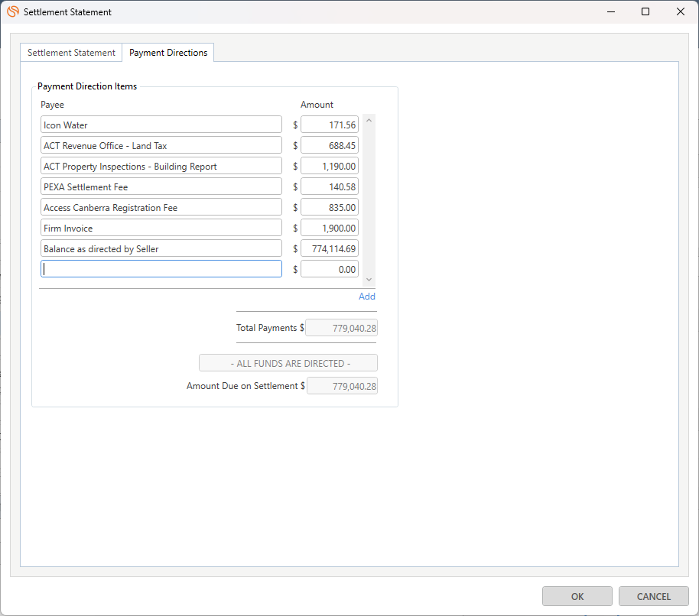The image size is (699, 616).
Task: Edit the Icon Water payee field
Action: pyautogui.click(x=161, y=125)
